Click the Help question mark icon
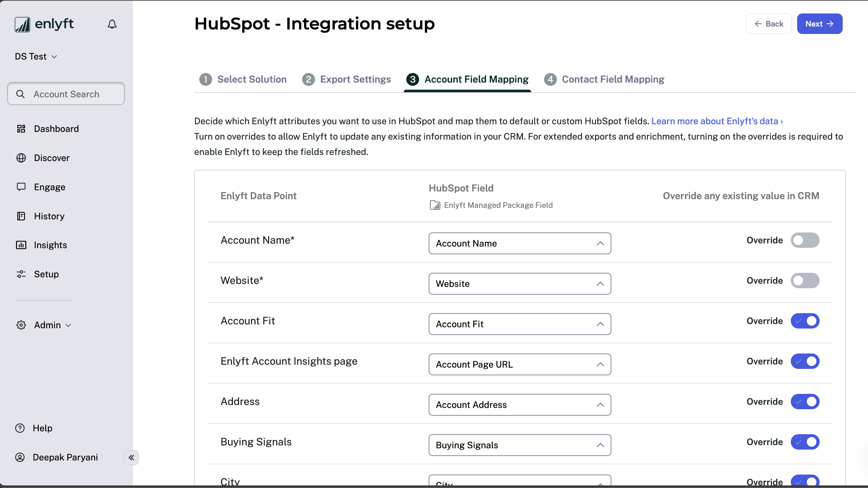Image resolution: width=868 pixels, height=488 pixels. 20,428
